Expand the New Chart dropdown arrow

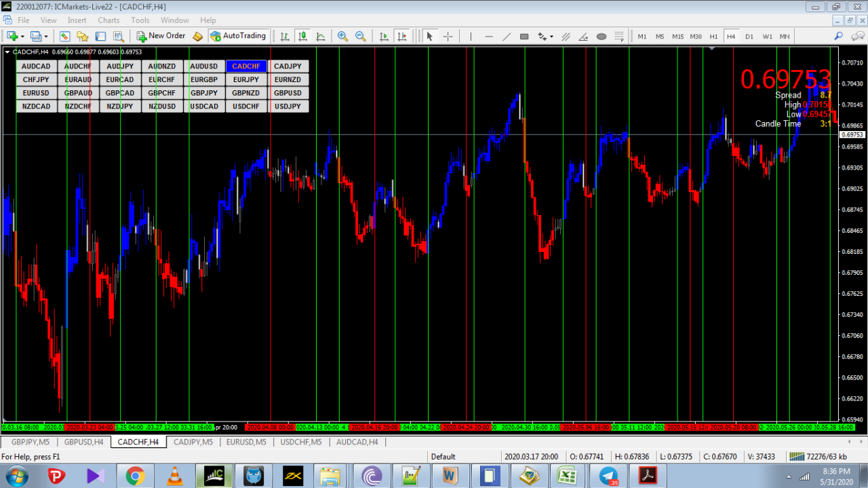point(22,37)
